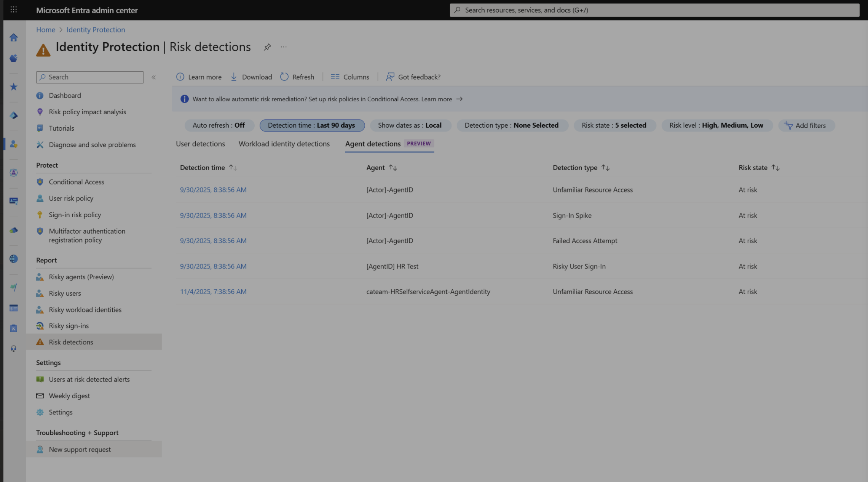Select the Agent detections preview tab
Viewport: 868px width, 482px height.
pyautogui.click(x=389, y=144)
